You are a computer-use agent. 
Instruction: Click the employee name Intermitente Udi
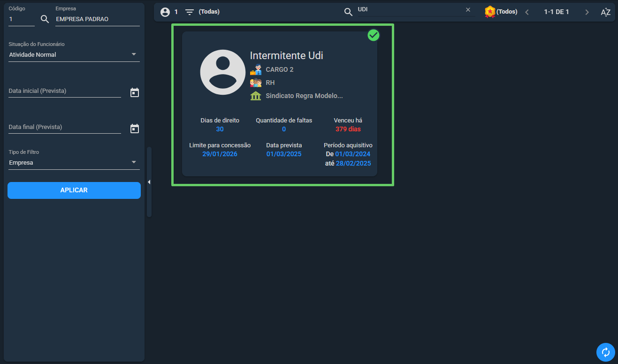click(286, 55)
